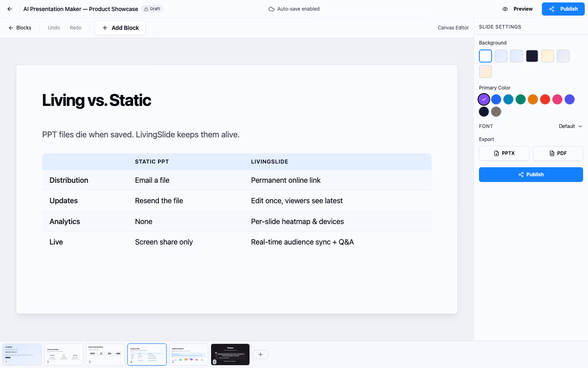Click the LIVINGSLIDE column header
The width and height of the screenshot is (588, 368).
point(269,162)
